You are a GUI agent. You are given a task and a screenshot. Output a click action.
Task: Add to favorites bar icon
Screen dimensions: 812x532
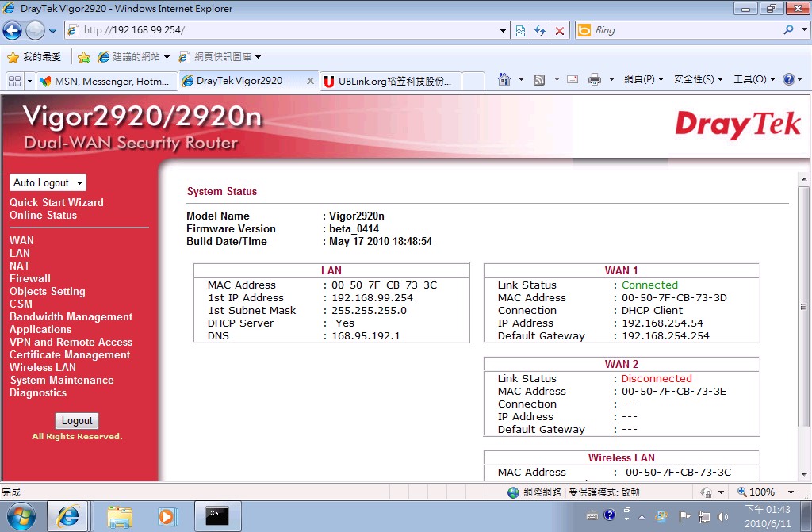point(84,57)
